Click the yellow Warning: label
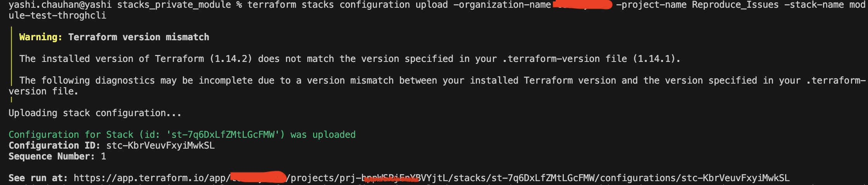868x185 pixels. click(40, 37)
